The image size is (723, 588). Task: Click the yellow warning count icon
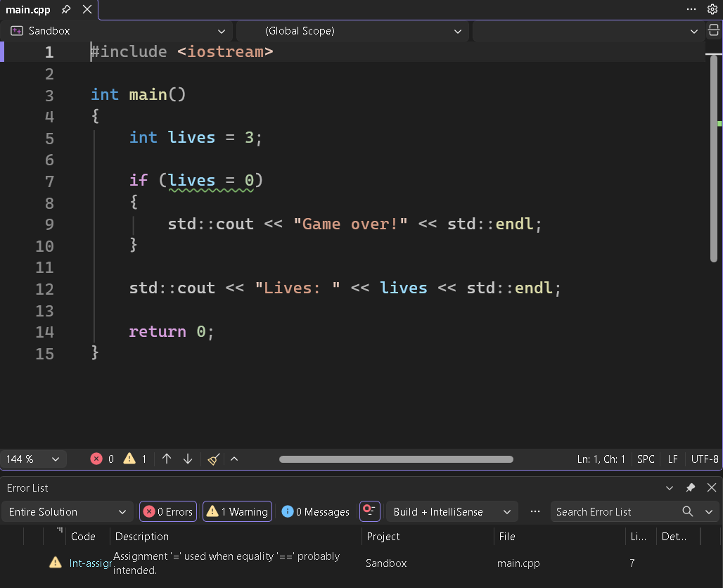(x=129, y=459)
